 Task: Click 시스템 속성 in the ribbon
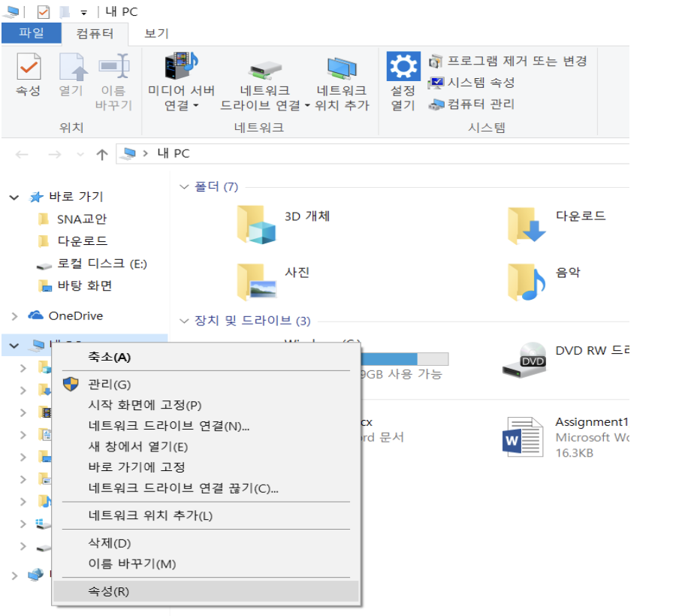click(x=472, y=83)
